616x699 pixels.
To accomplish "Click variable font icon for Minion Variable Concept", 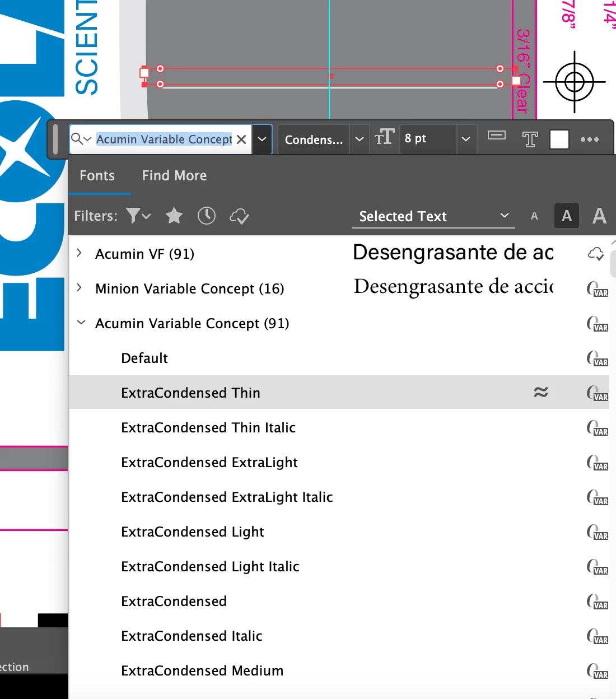I will pyautogui.click(x=597, y=289).
